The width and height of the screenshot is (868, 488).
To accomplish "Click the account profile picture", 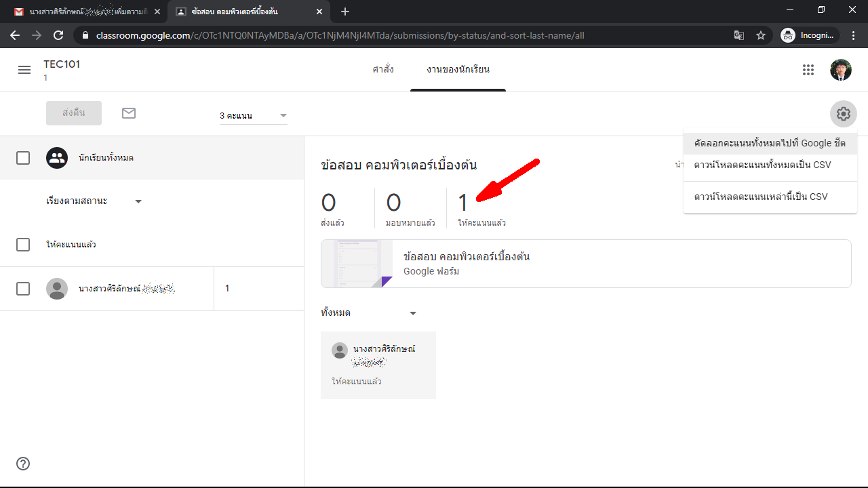I will 840,70.
